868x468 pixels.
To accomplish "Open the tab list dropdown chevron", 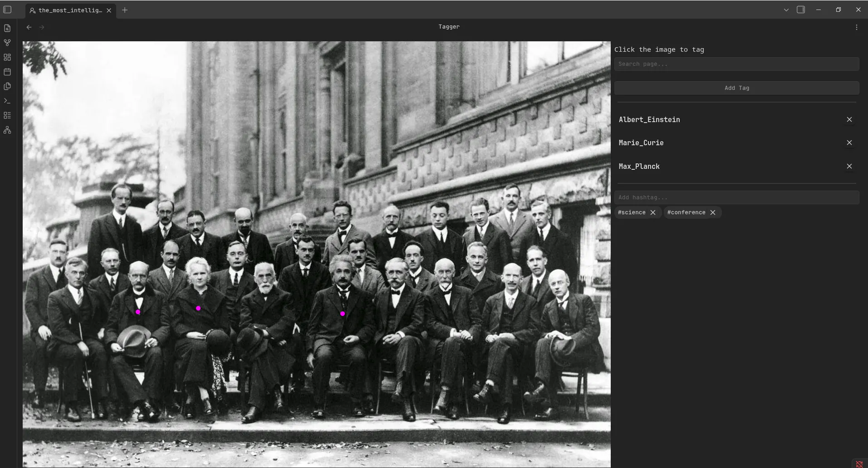I will [x=786, y=10].
